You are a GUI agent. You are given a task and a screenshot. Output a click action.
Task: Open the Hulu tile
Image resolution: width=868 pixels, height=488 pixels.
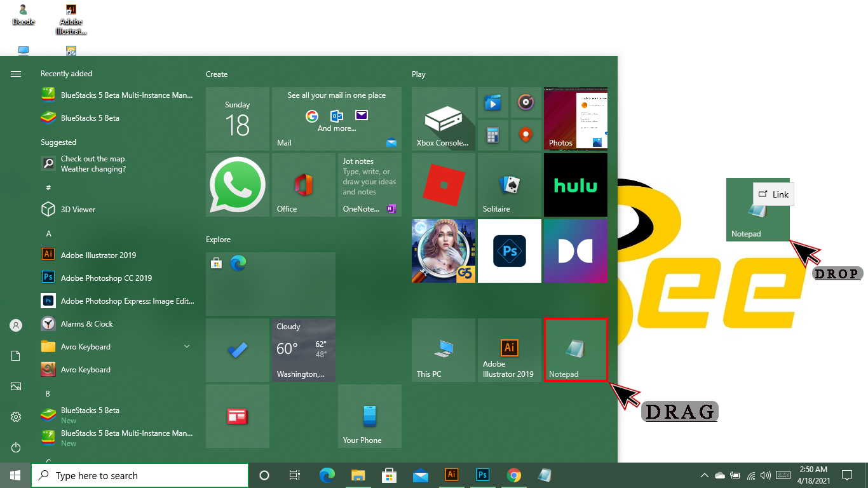tap(575, 185)
